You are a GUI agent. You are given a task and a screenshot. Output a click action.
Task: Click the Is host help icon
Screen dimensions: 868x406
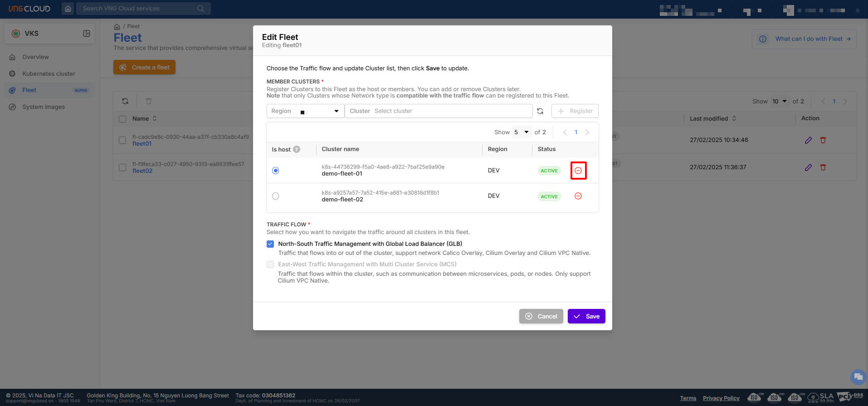coord(297,149)
